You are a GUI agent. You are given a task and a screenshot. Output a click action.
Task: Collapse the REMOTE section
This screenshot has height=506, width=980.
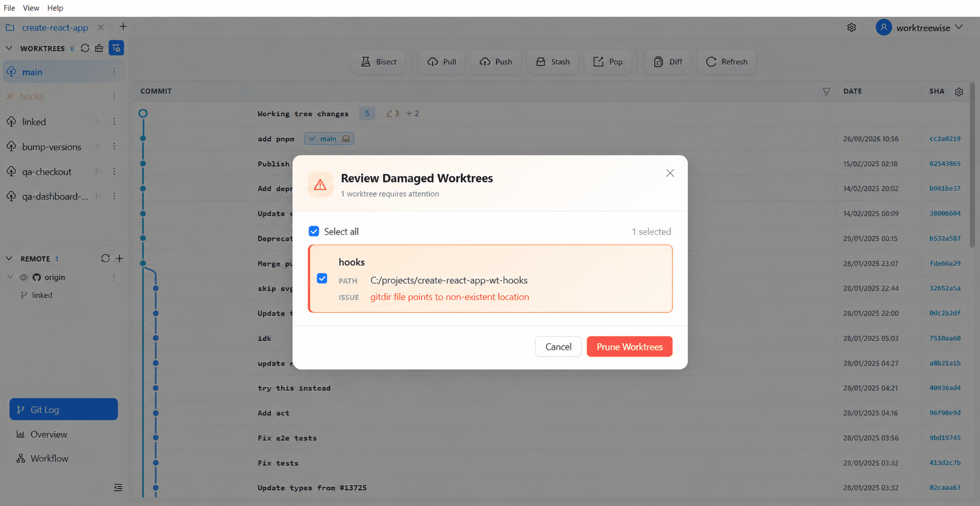[9, 258]
